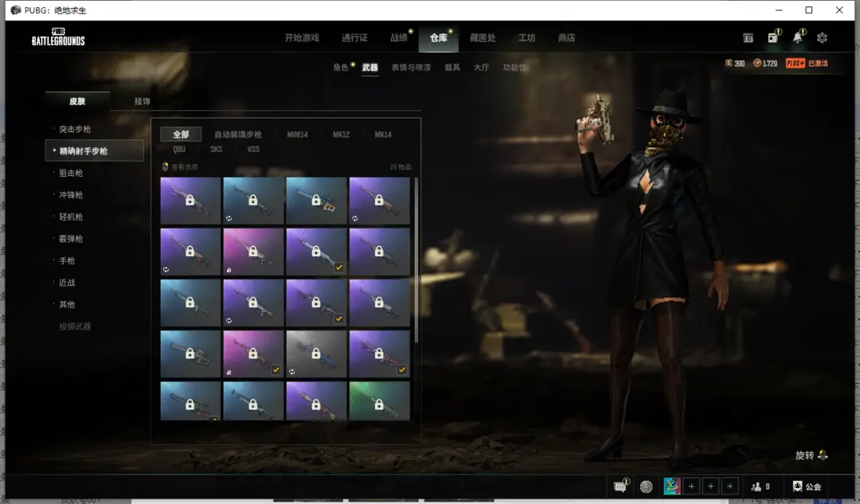
Task: Switch to the 表情与喷漆 sub-tab
Action: click(x=411, y=68)
